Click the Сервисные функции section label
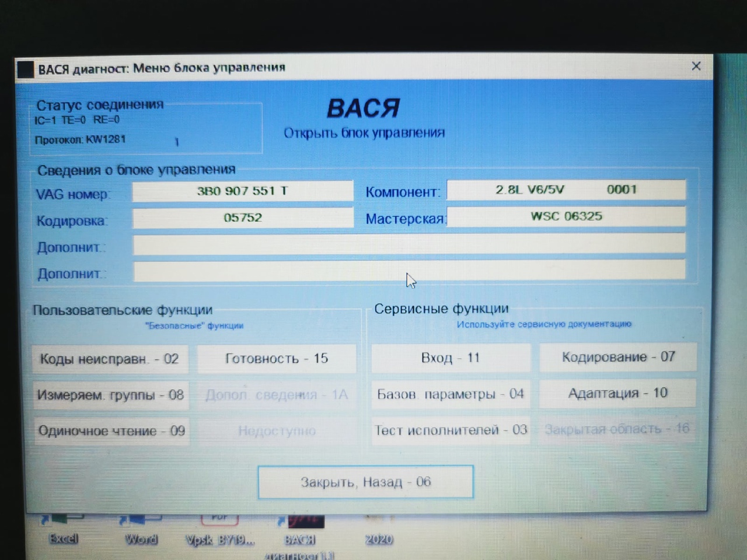 coord(441,309)
